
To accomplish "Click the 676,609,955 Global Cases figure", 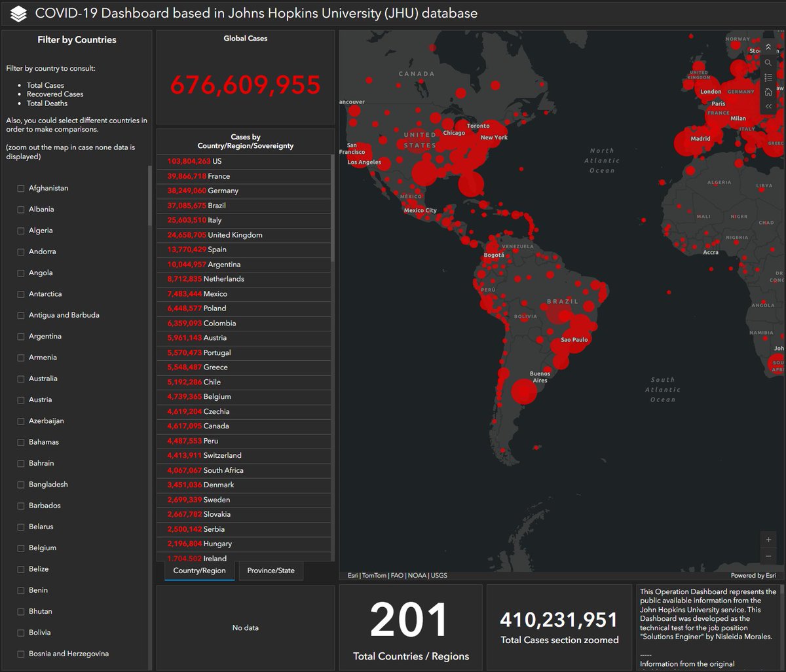I will [245, 84].
